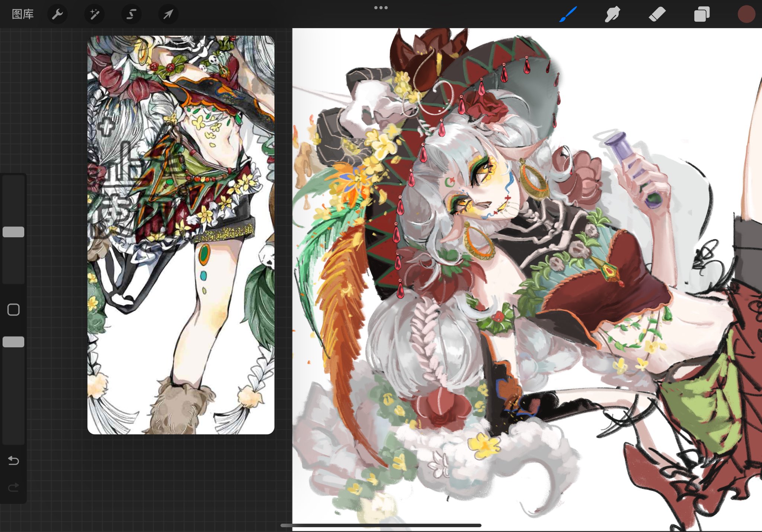The width and height of the screenshot is (762, 532).
Task: Click the brush size slider handle
Action: pos(13,232)
